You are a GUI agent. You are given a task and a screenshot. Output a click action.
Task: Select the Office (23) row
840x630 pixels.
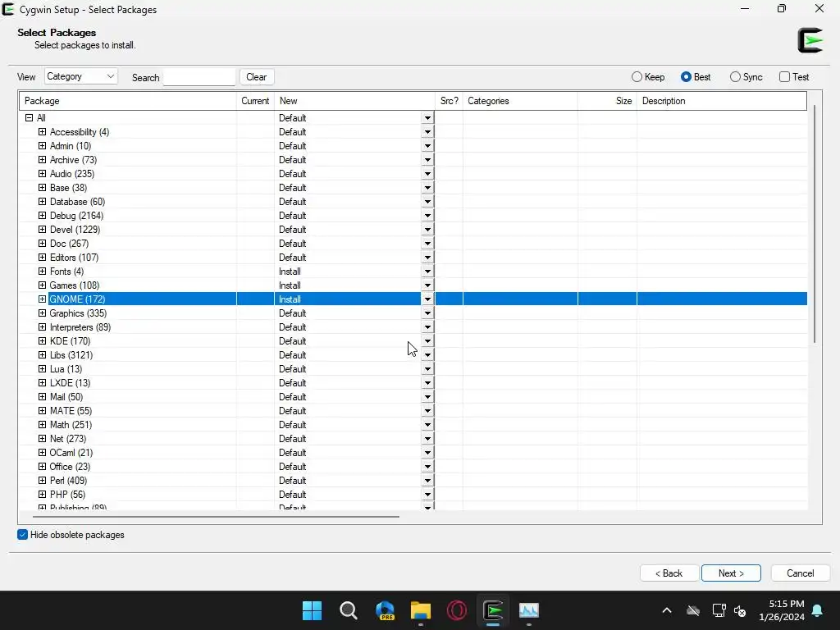click(x=413, y=467)
